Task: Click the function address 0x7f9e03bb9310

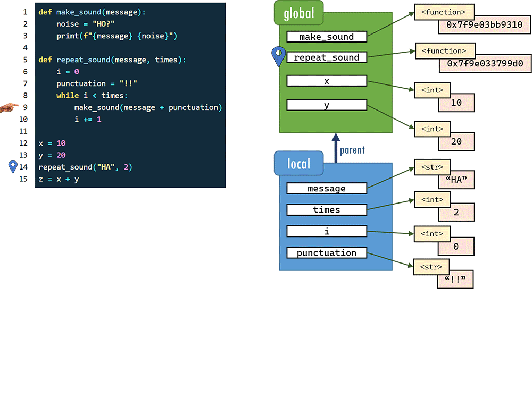Action: (x=485, y=25)
